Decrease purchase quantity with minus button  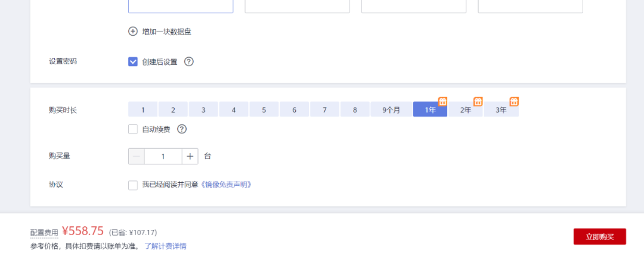pyautogui.click(x=137, y=157)
